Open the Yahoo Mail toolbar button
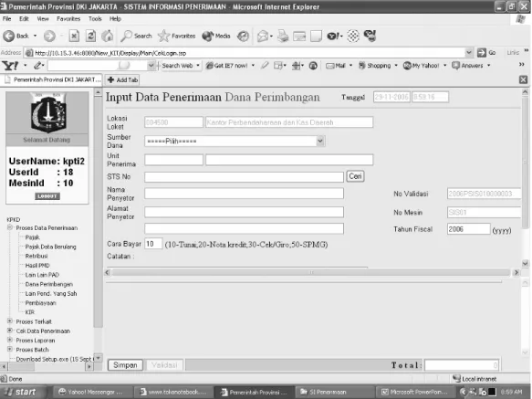The image size is (532, 399). 336,66
